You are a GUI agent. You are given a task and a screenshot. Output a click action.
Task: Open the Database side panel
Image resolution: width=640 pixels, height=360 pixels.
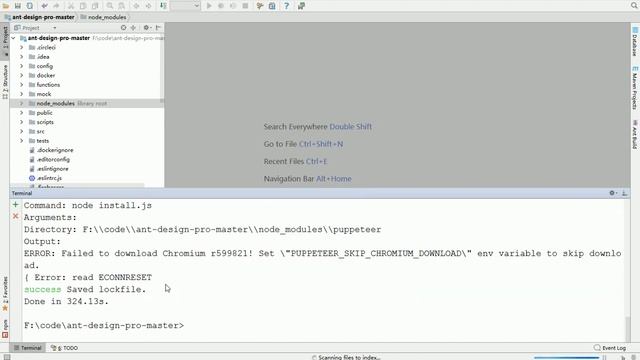(635, 42)
